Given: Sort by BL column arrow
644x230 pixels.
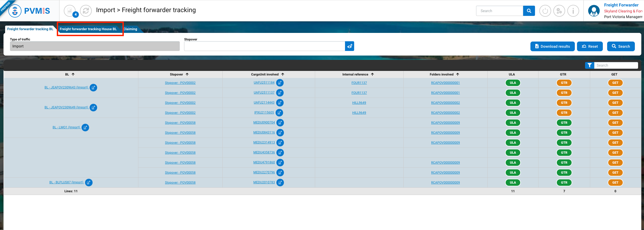Looking at the screenshot, I should coord(73,74).
